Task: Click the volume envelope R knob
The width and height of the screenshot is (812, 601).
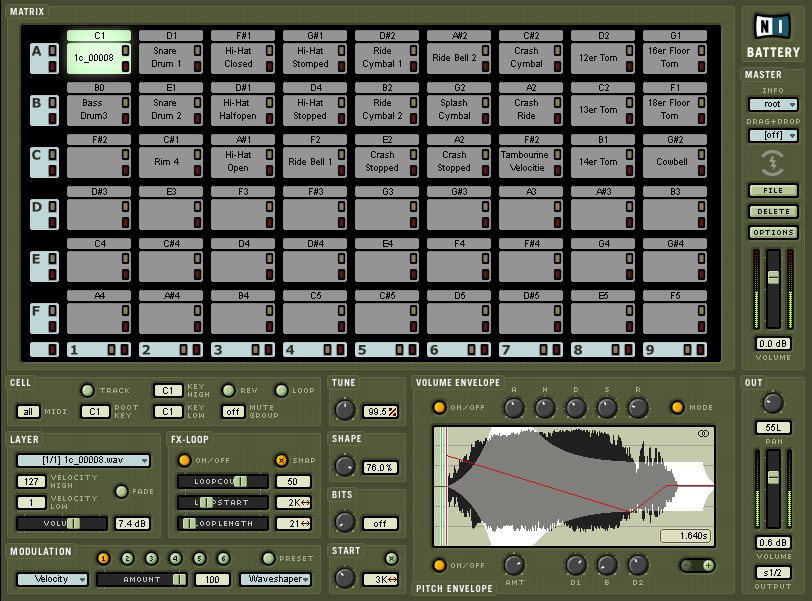Action: tap(638, 408)
